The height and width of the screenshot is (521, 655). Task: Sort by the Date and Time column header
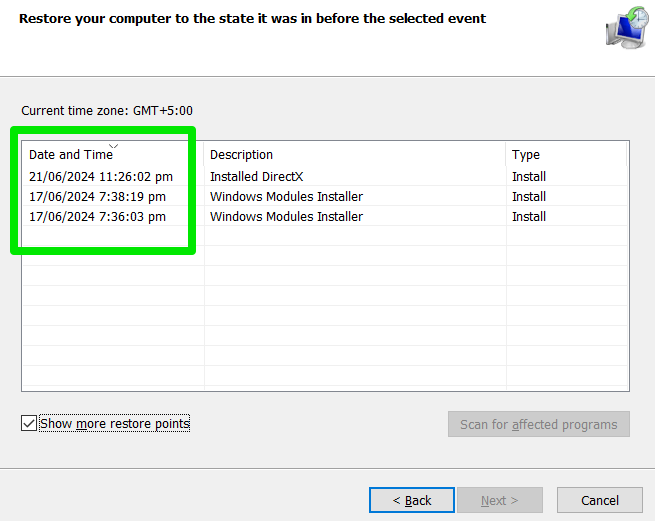113,155
